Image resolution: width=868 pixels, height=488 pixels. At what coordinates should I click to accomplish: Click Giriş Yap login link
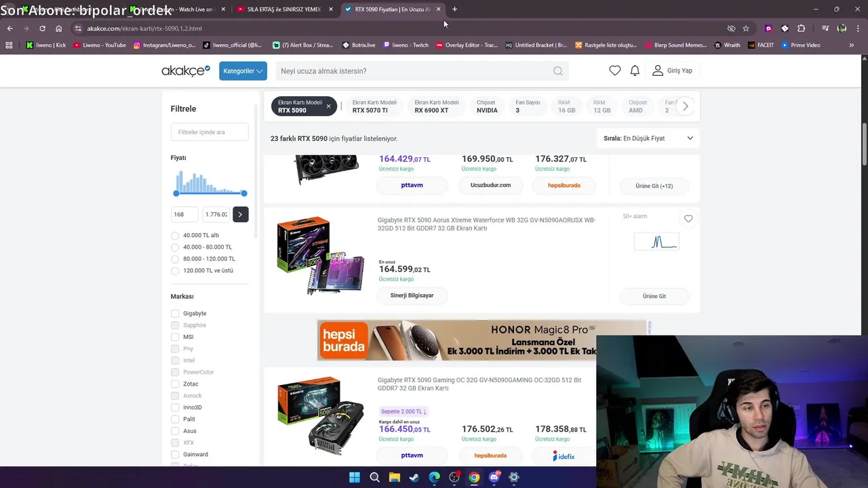click(x=673, y=70)
